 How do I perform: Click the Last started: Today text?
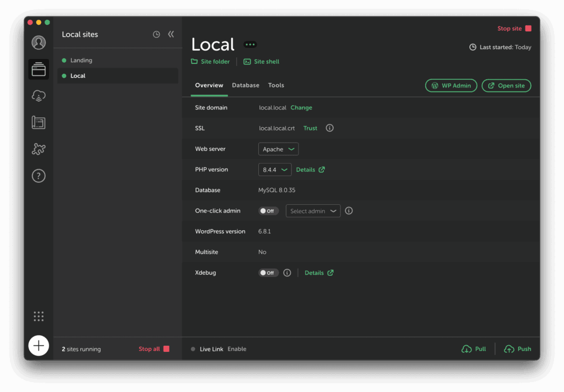pos(505,47)
